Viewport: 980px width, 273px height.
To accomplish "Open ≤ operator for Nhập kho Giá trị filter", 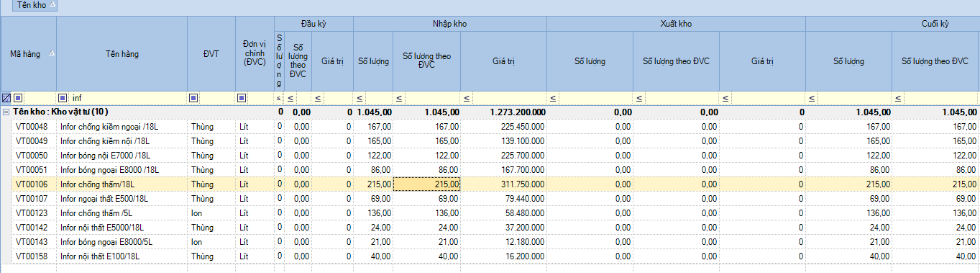I will click(466, 98).
